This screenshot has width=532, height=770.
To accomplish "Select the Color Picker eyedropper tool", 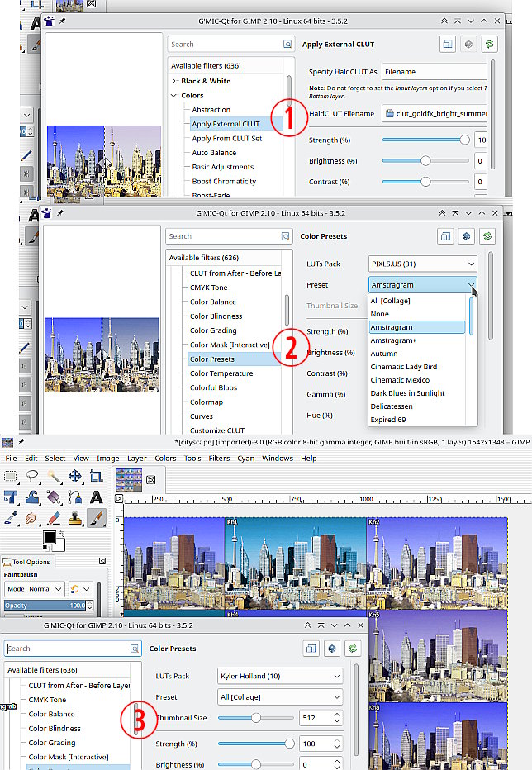I will click(10, 518).
